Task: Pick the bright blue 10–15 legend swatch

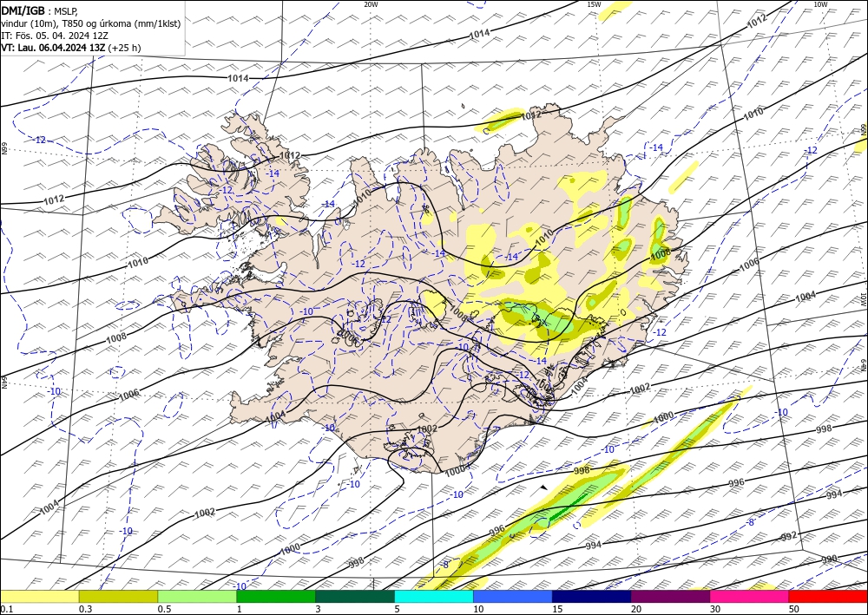Action: click(513, 597)
